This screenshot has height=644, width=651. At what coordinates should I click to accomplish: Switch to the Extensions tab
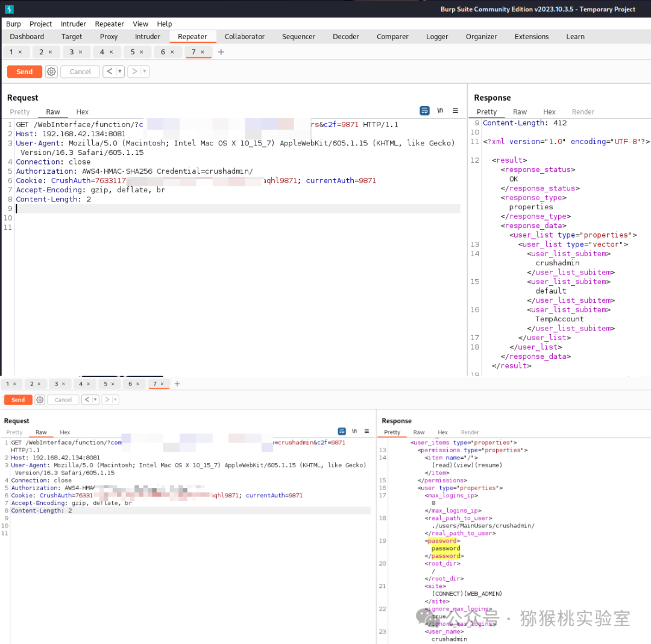point(532,37)
